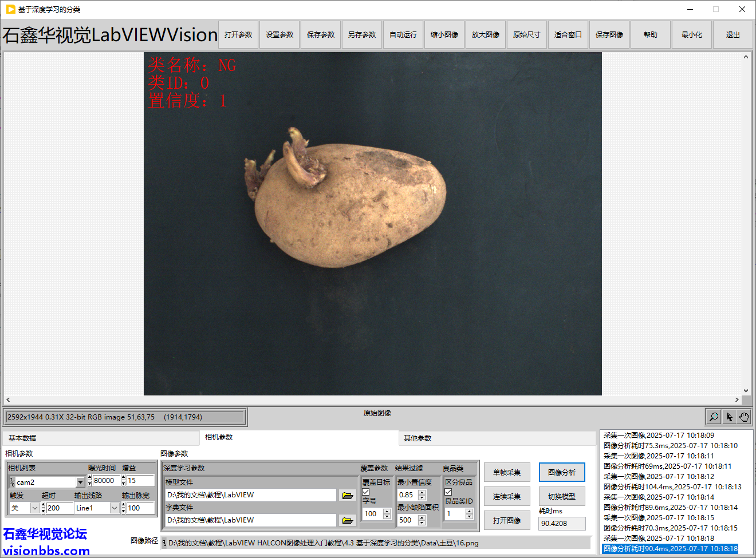Toggle the 覆盖目标 checkbox
This screenshot has width=756, height=558.
[366, 492]
